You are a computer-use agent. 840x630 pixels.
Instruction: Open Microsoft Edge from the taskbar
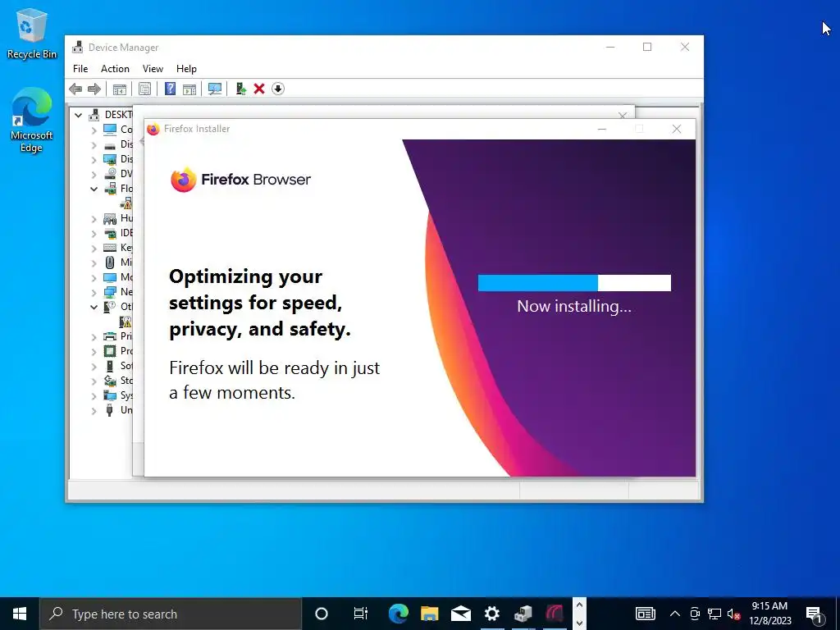click(x=398, y=614)
